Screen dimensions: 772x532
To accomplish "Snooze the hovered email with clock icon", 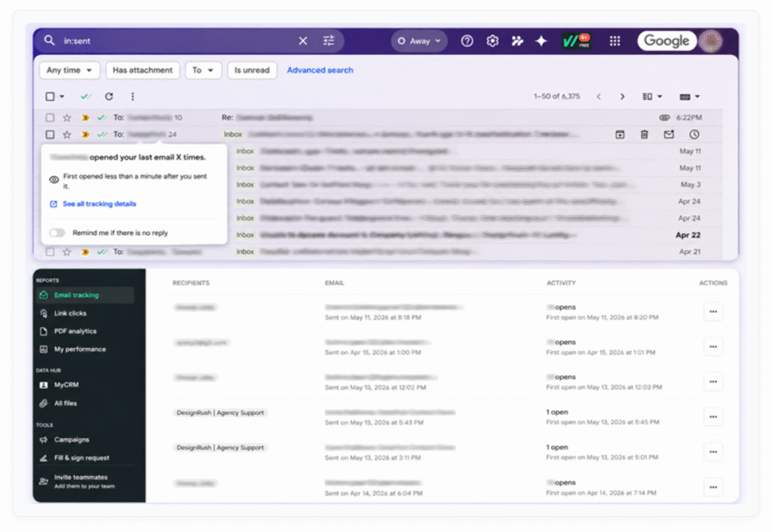I will click(694, 134).
